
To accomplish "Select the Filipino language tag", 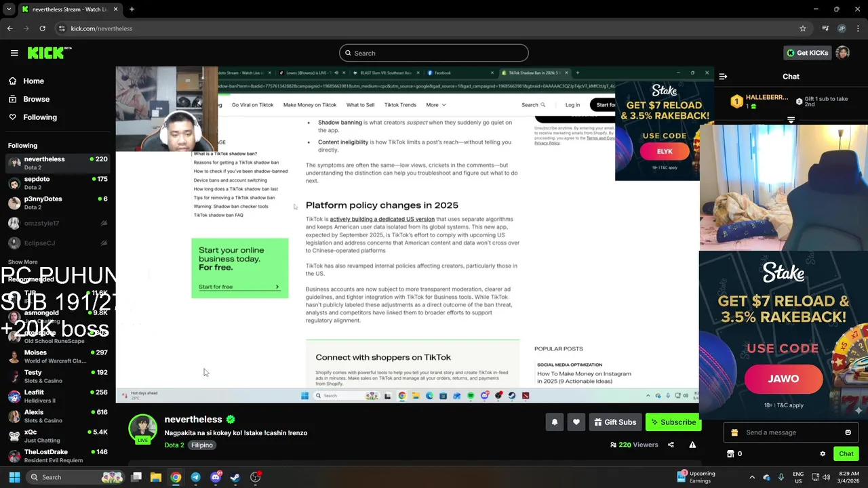I will point(202,445).
